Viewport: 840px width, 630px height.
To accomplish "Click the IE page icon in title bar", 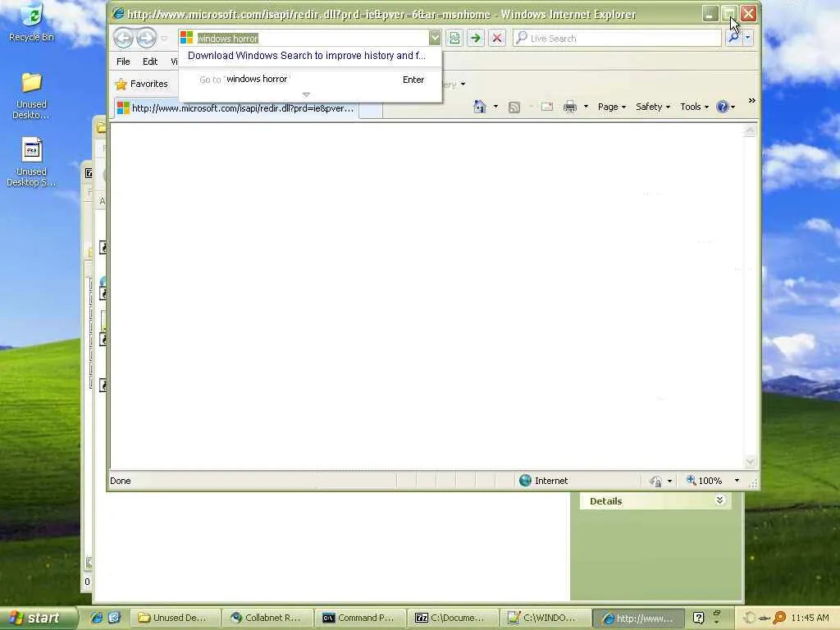I will pos(118,14).
